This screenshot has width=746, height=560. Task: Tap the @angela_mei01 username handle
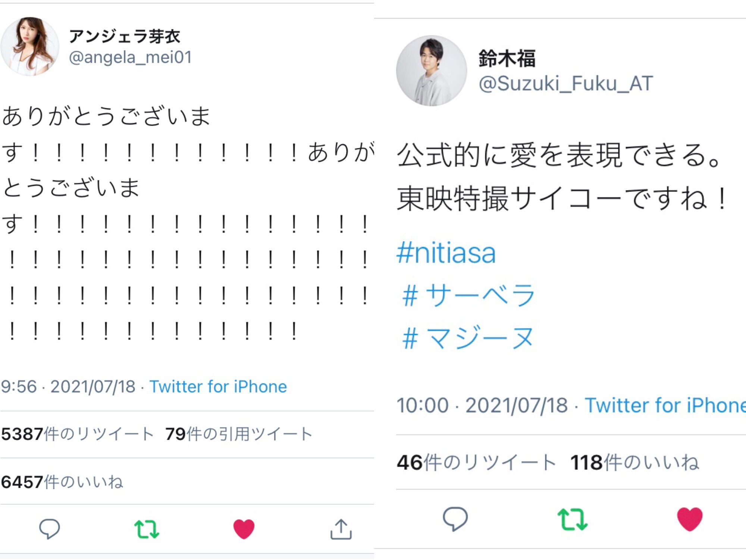[x=130, y=57]
